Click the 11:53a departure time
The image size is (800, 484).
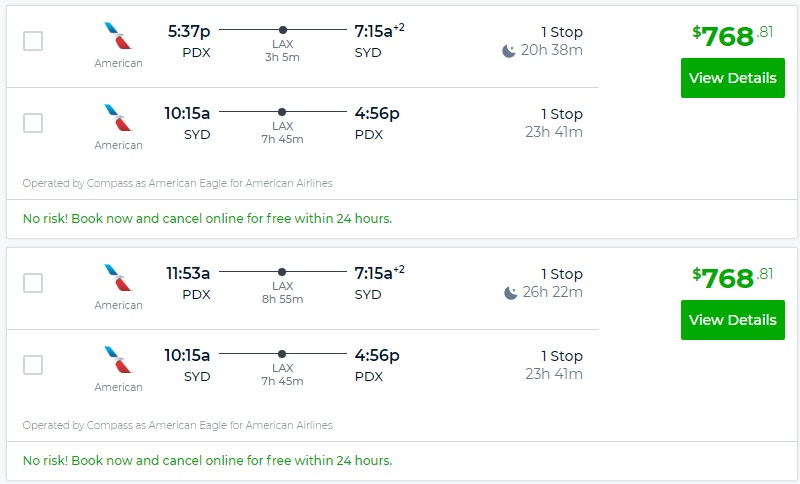tap(188, 273)
